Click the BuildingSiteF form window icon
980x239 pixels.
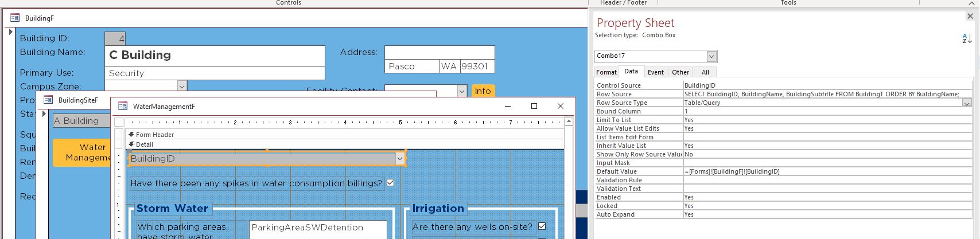48,100
